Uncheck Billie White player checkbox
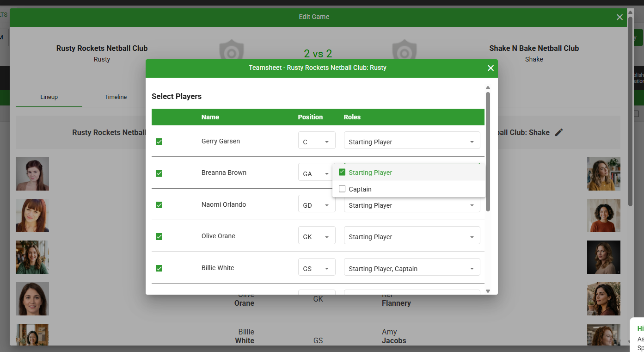The height and width of the screenshot is (352, 644). tap(159, 268)
